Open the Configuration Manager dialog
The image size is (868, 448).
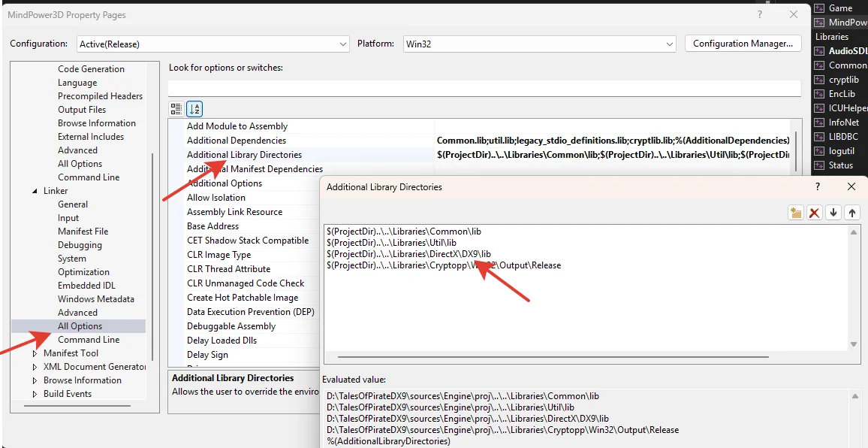[x=742, y=44]
